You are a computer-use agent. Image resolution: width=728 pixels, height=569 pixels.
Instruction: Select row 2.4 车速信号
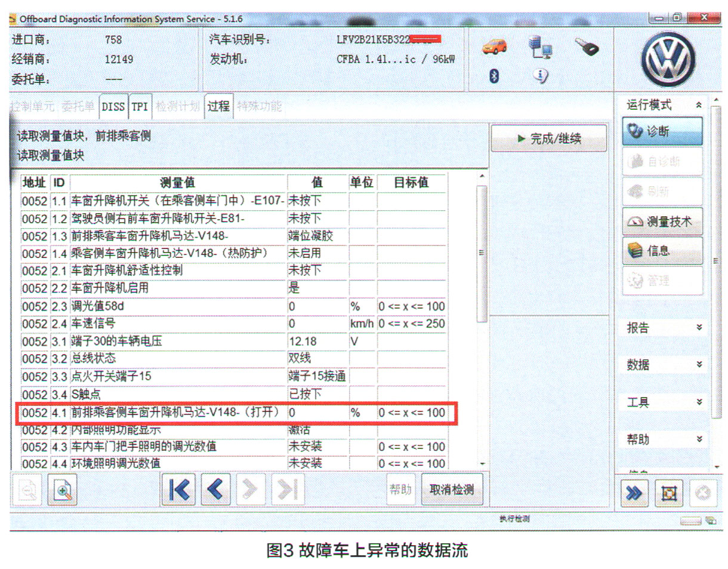pyautogui.click(x=233, y=324)
